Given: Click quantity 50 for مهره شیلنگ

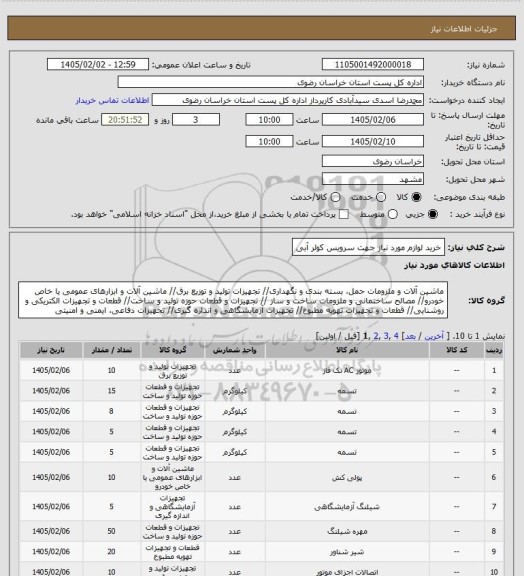Looking at the screenshot, I should click(x=111, y=531).
